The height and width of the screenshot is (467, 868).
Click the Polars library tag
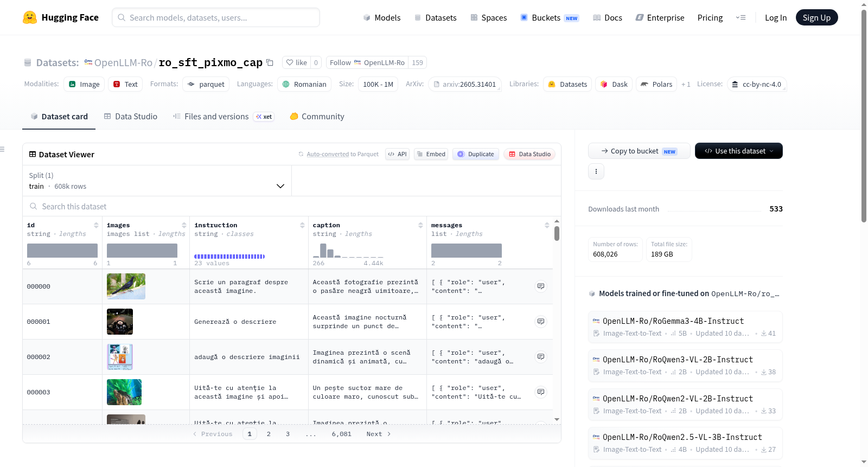pos(656,84)
